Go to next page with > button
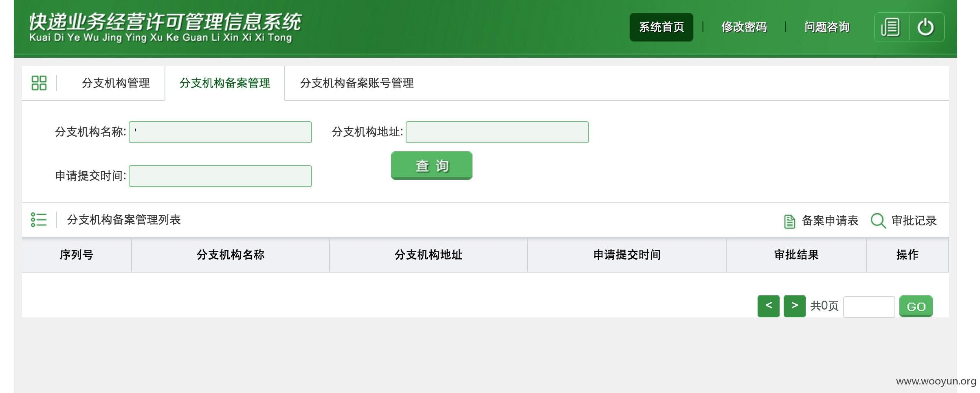This screenshot has height=393, width=980. (x=795, y=306)
